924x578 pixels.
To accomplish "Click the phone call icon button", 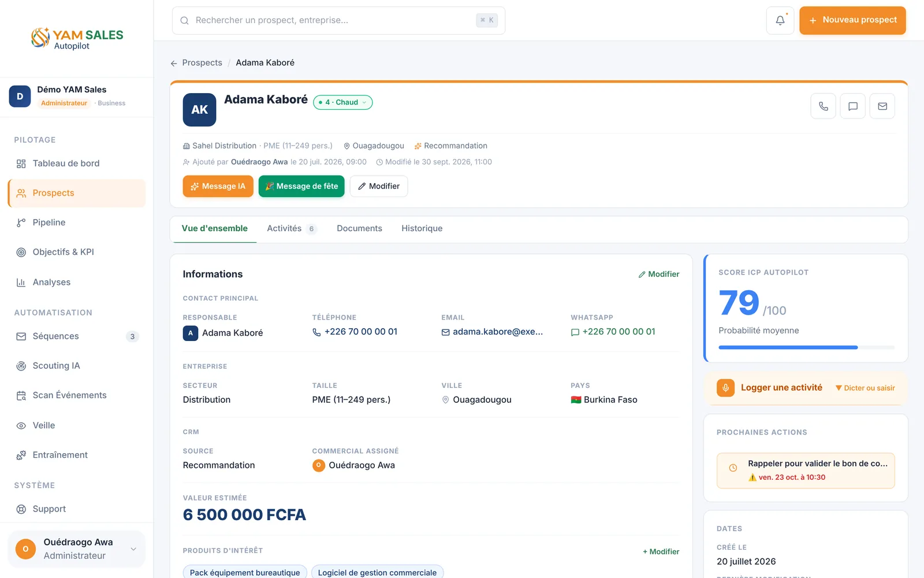I will click(823, 106).
